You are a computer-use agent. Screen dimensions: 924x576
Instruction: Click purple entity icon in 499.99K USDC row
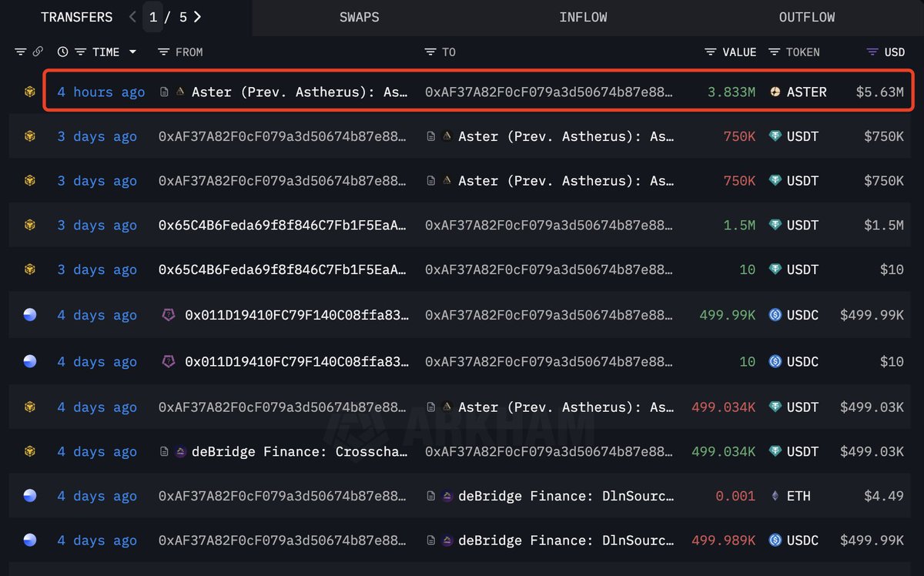click(168, 314)
